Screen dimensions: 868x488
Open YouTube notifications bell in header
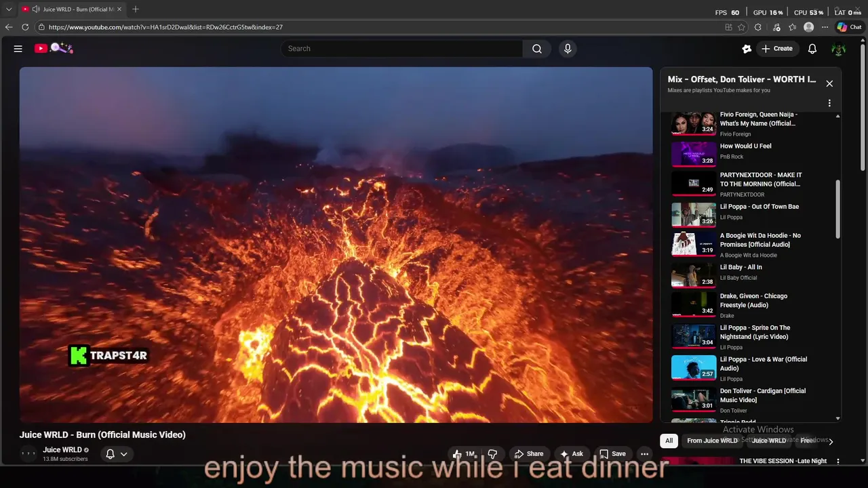click(x=812, y=49)
